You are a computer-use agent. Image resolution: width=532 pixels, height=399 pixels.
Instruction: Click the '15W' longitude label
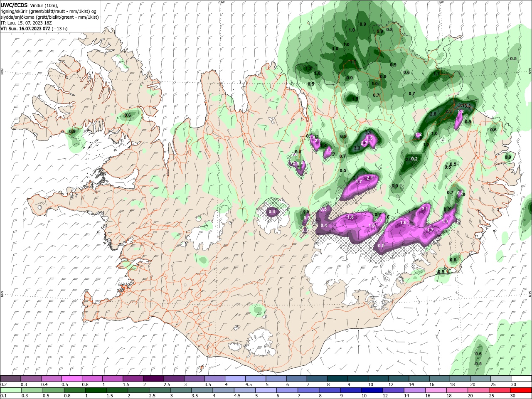440,2
